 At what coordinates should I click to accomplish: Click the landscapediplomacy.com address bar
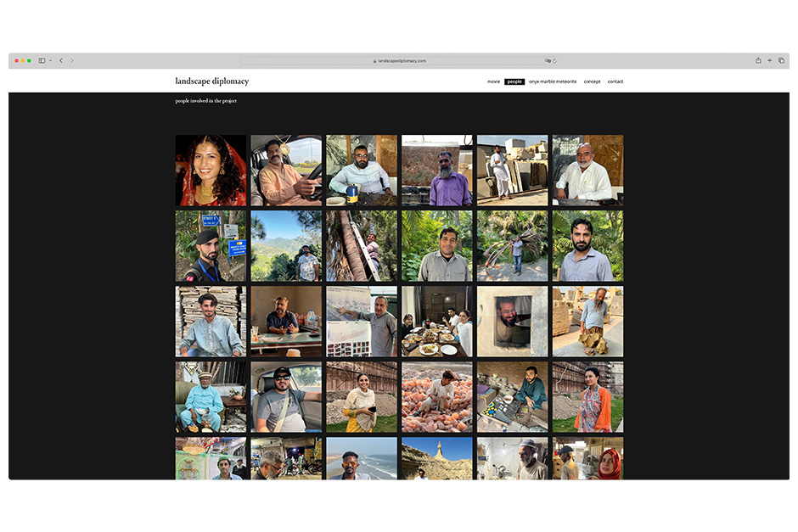click(x=399, y=60)
